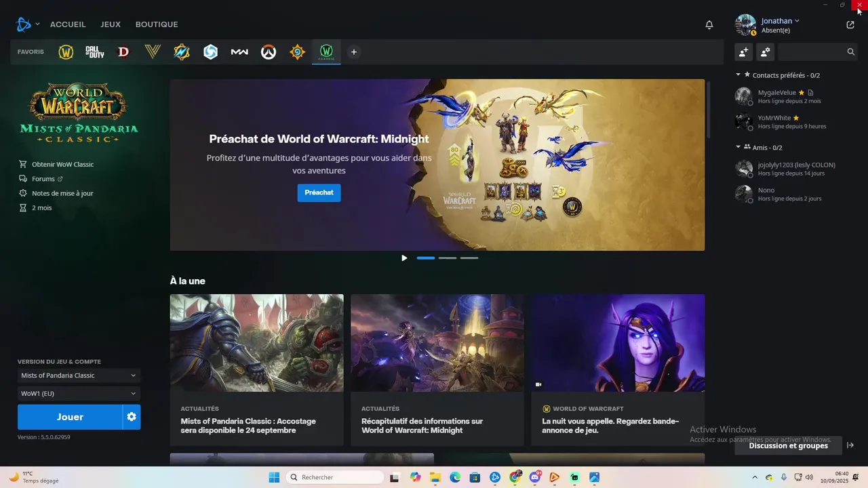Screen dimensions: 868x488
Task: Open Discord from the taskbar
Action: tap(534, 477)
